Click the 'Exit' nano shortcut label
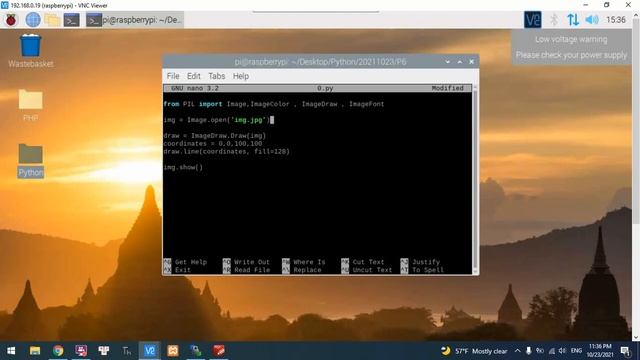Screen dimensions: 640x360 (183, 270)
